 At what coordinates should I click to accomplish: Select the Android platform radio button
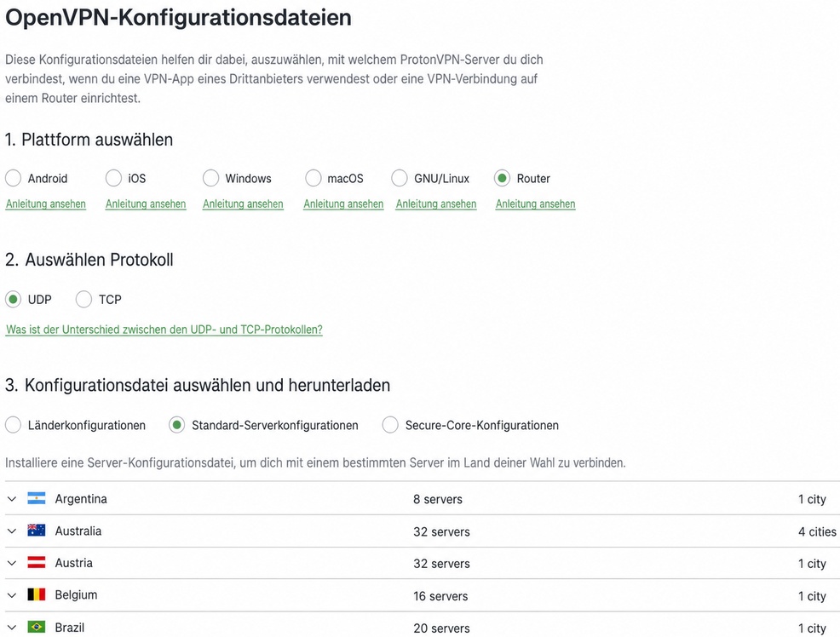(14, 178)
